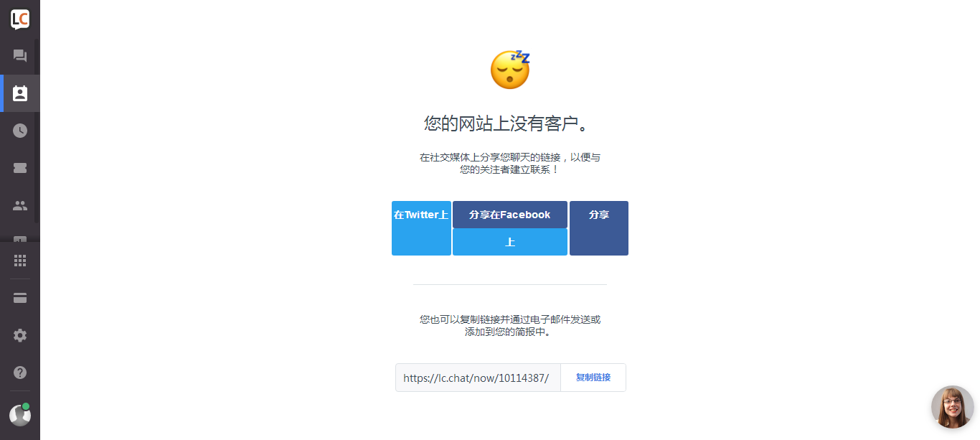Click the light blue 上 button
Viewport: 980px width, 440px height.
(510, 242)
